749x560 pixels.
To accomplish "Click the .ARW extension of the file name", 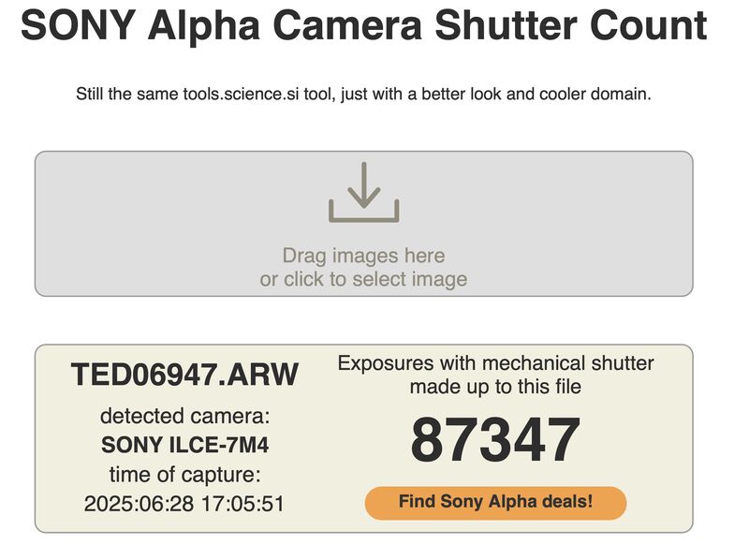I will [x=263, y=376].
